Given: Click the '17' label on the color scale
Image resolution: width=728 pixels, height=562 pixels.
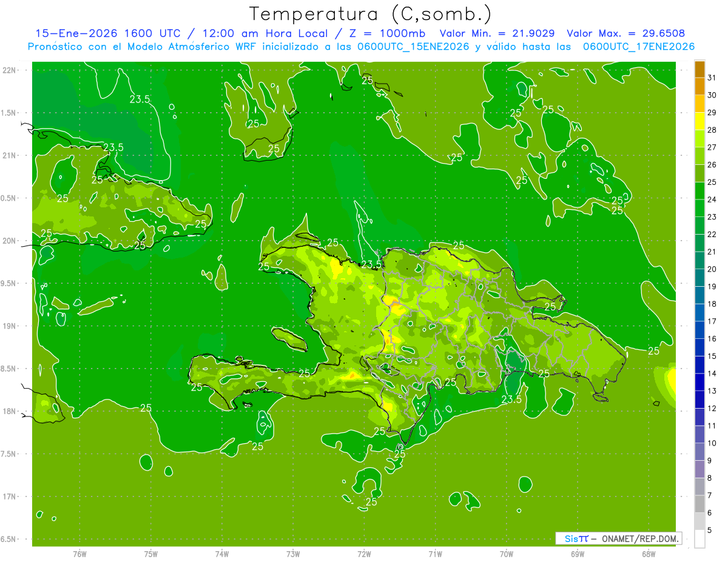Looking at the screenshot, I should (712, 321).
